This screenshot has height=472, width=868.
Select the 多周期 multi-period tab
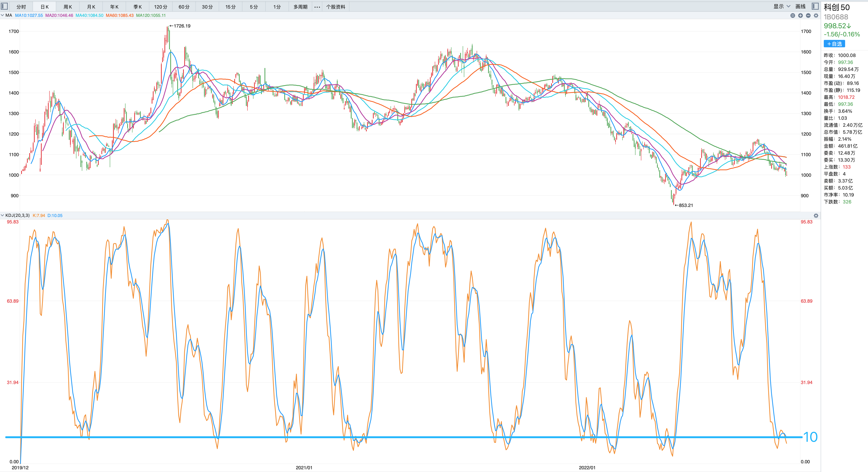(300, 7)
